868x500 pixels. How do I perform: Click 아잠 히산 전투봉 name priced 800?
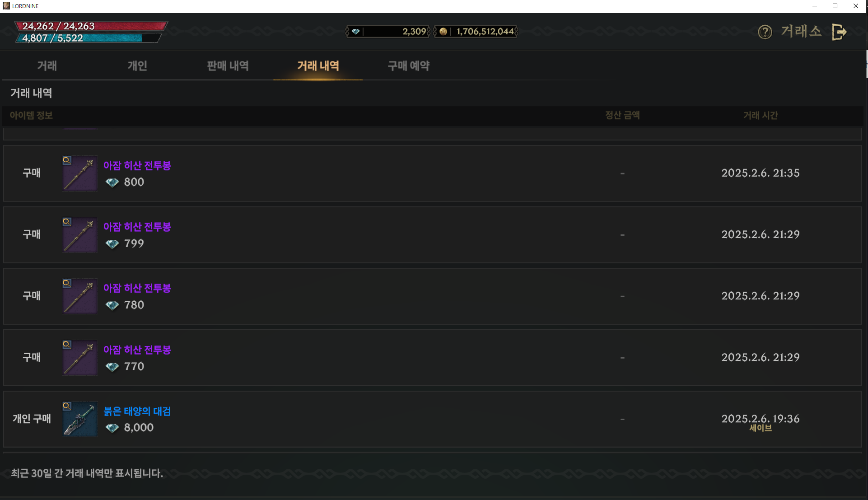tap(137, 166)
